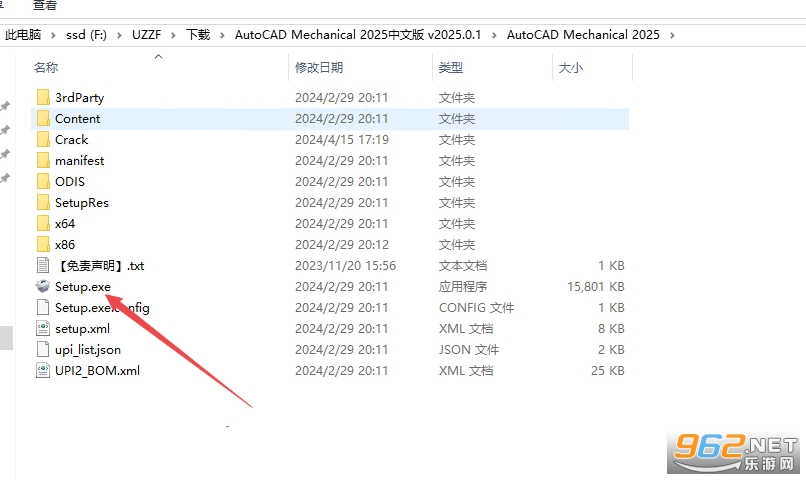Screen dimensions: 806x480
Task: Click the CONFIG 文件 type cell
Action: click(476, 308)
